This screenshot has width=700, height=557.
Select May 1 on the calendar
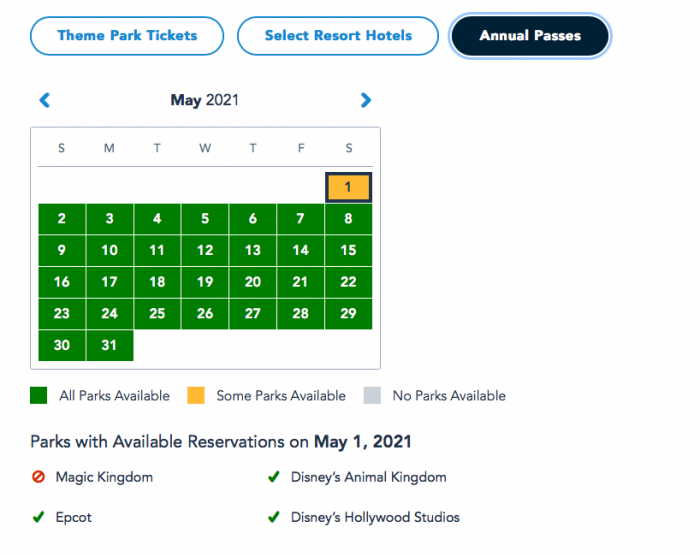point(348,187)
